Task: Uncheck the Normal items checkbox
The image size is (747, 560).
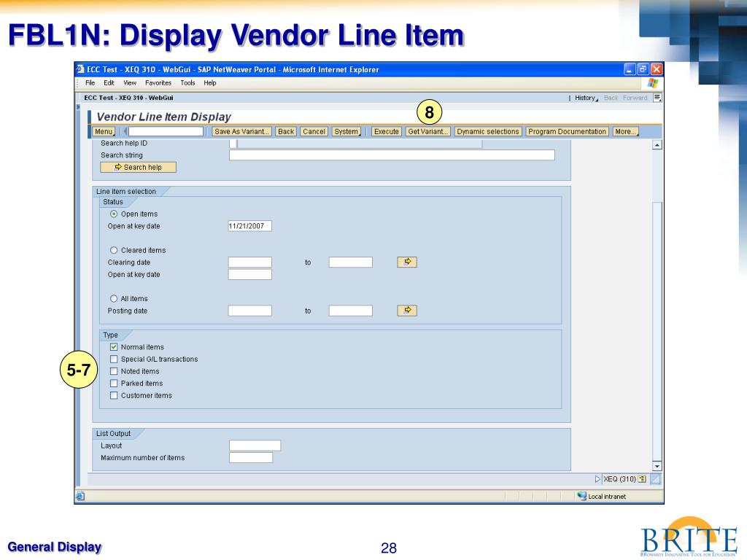Action: (x=113, y=346)
